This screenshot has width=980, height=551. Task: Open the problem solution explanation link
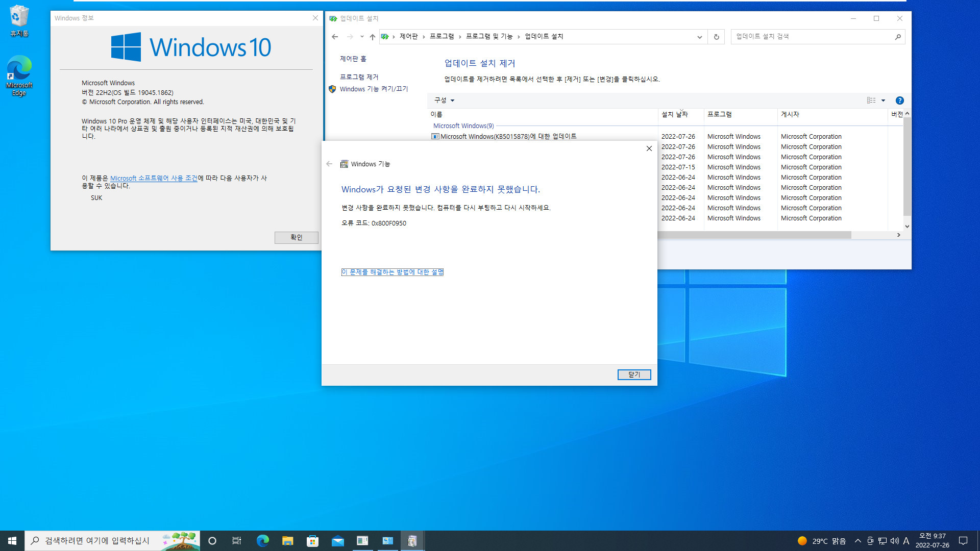point(392,272)
